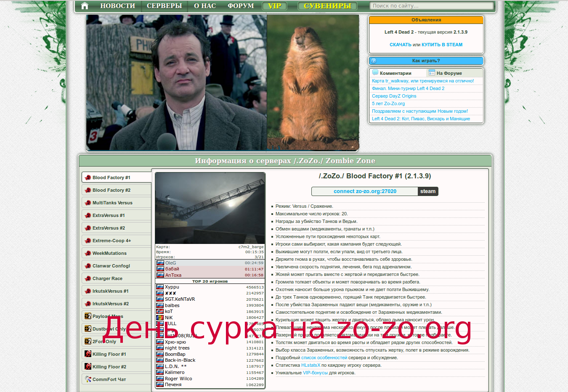This screenshot has width=568, height=392.
Task: Open the Карта tr_walkway article link
Action: (x=423, y=81)
